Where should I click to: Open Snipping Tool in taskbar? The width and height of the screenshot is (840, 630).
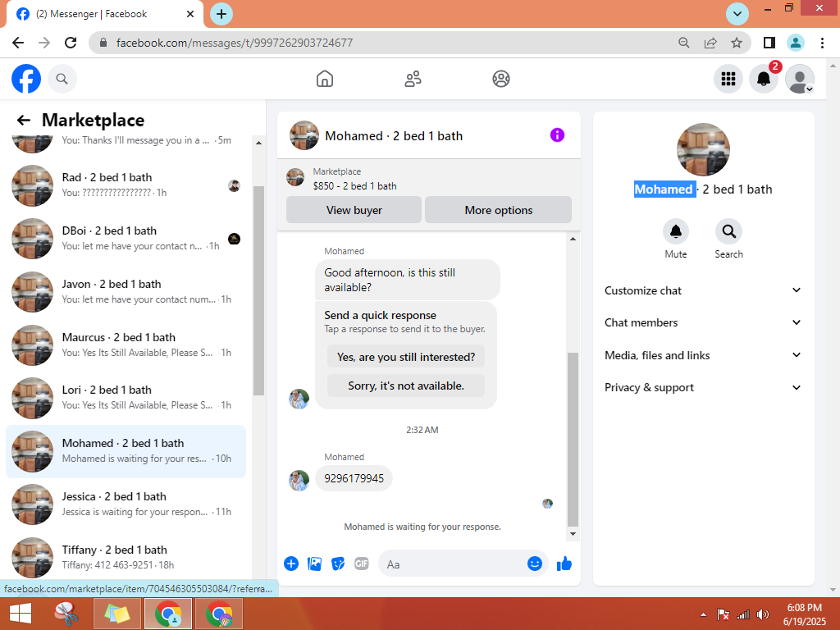click(x=67, y=614)
